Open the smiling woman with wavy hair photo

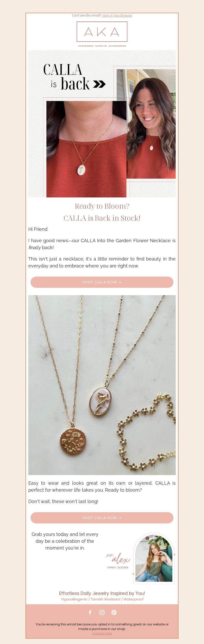(x=151, y=124)
